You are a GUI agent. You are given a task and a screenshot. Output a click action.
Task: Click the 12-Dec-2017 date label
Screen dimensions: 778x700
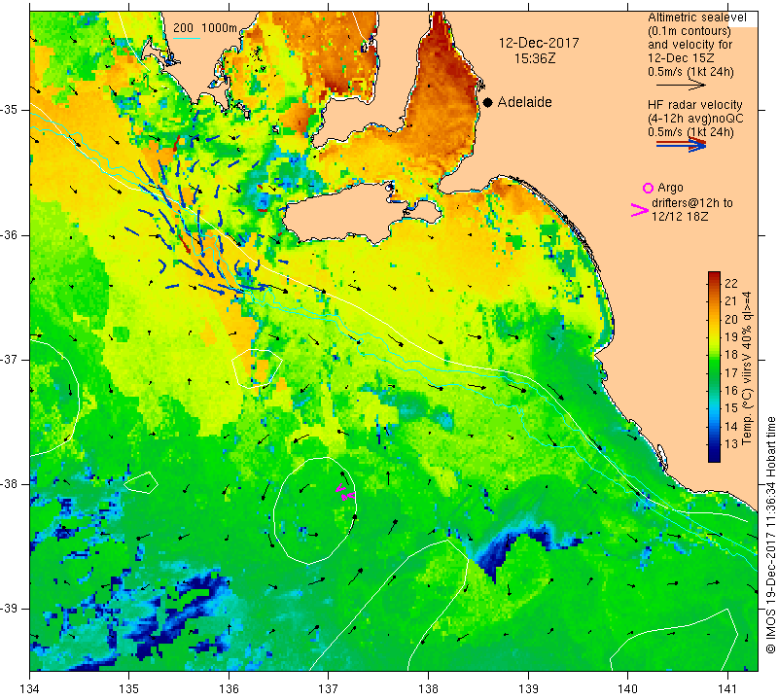[539, 43]
